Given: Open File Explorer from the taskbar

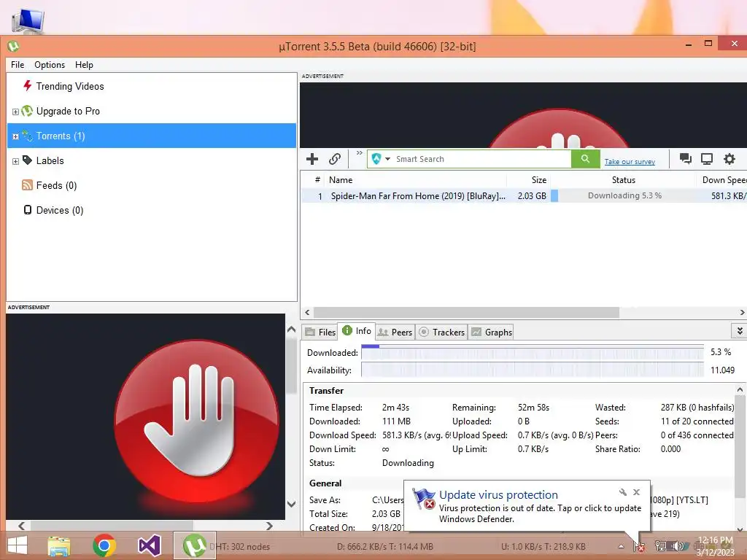Looking at the screenshot, I should pos(59,545).
